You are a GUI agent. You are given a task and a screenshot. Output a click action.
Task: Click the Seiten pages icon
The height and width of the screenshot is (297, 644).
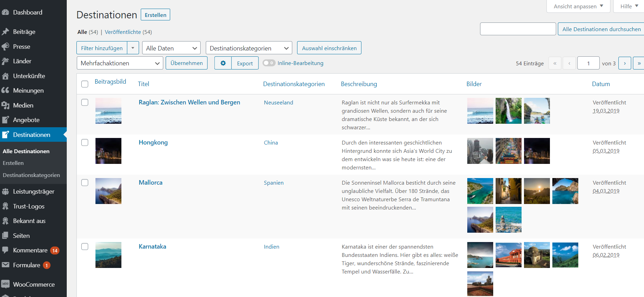tap(5, 236)
